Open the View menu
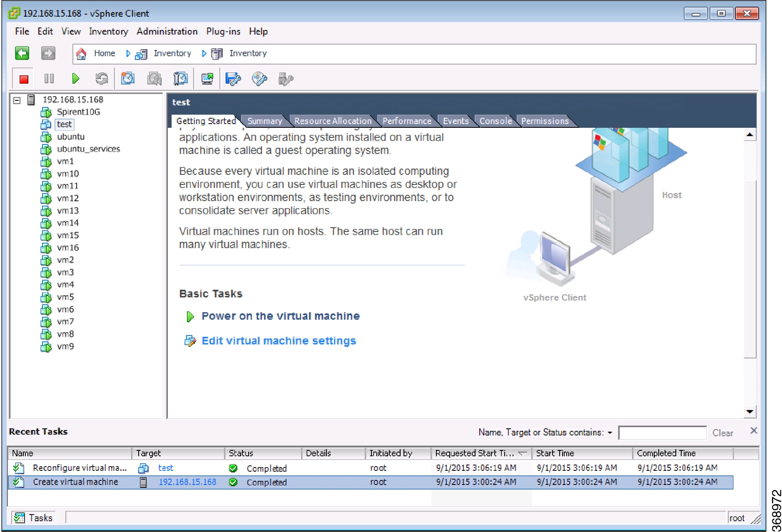 71,31
